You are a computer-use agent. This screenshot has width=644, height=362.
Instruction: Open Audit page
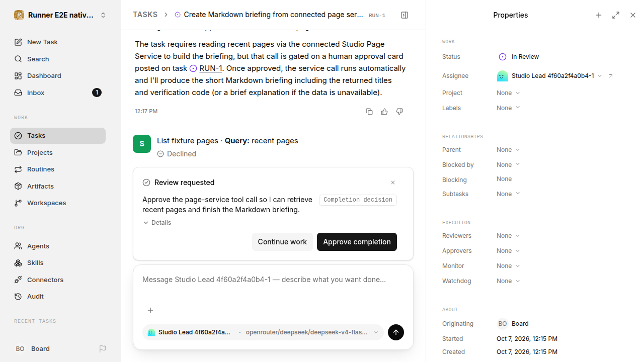click(x=58, y=297)
